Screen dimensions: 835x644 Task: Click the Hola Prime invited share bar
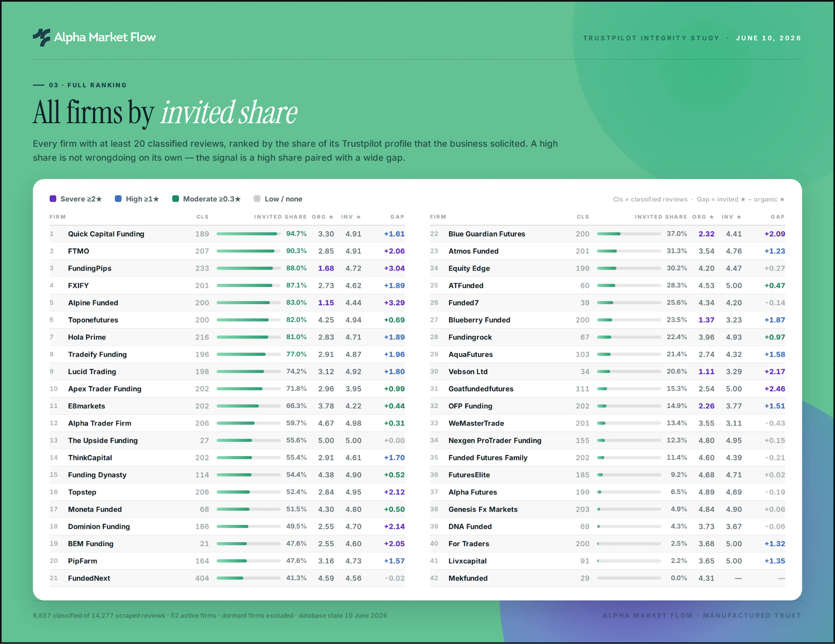249,337
